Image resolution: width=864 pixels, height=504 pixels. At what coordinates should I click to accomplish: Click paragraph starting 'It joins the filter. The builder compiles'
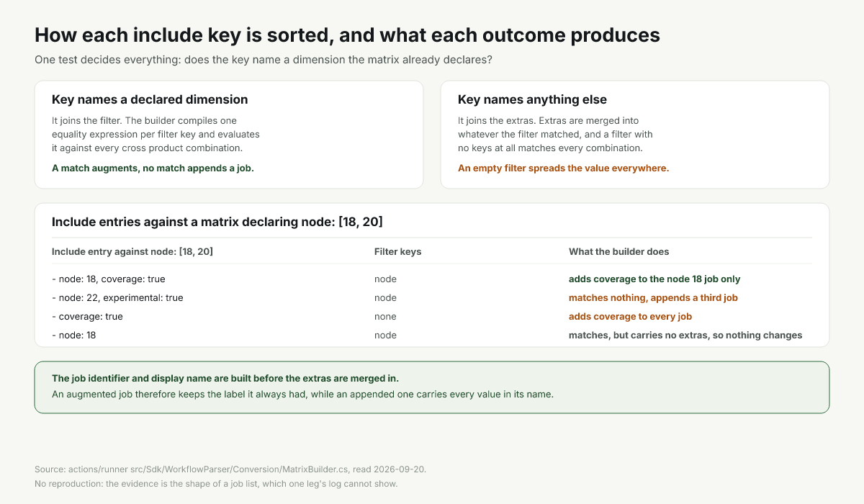tap(156, 135)
